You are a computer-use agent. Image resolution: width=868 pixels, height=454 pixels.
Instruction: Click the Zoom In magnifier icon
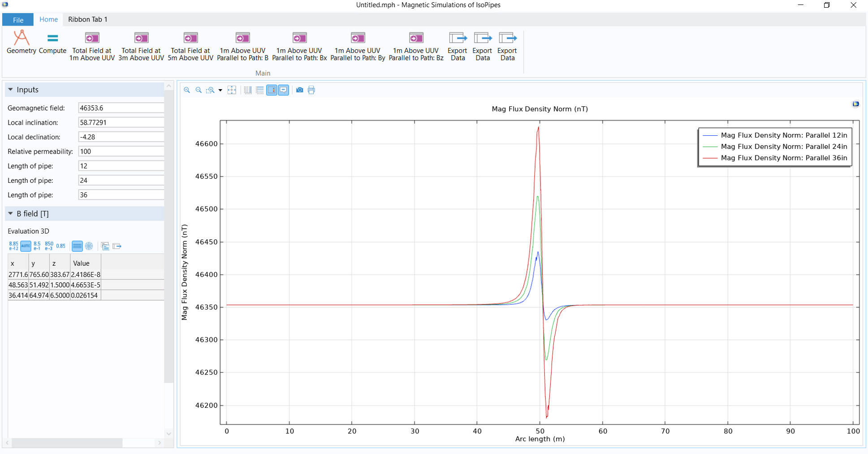click(x=187, y=90)
